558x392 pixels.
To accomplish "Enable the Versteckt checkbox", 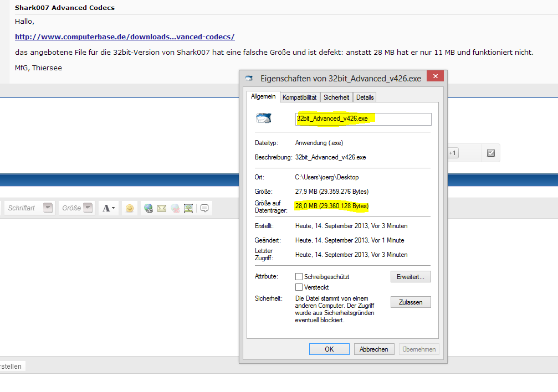I will click(299, 287).
